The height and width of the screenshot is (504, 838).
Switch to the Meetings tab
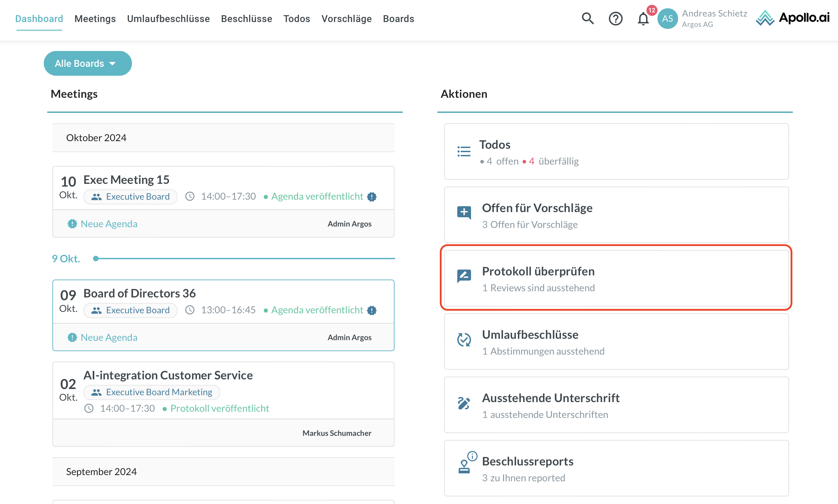click(x=95, y=19)
